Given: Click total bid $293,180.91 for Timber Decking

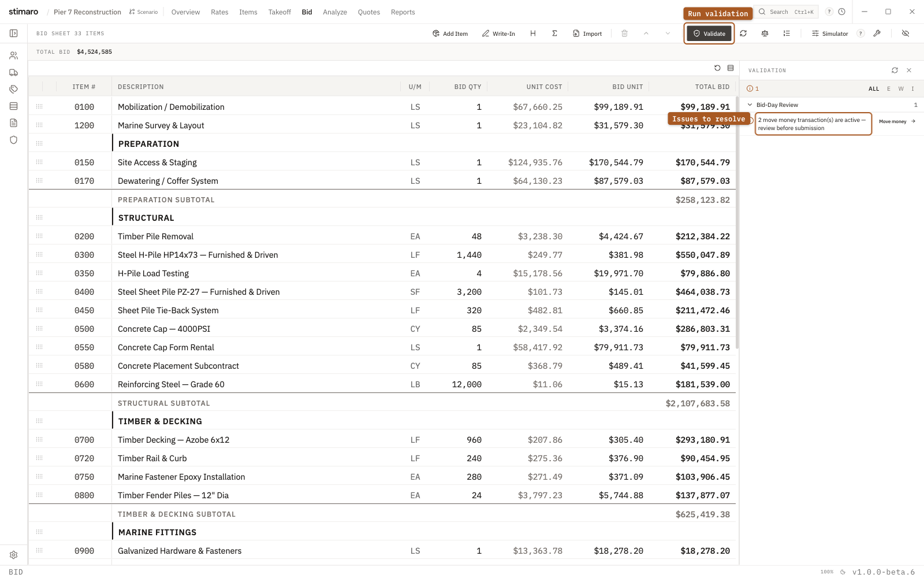Looking at the screenshot, I should 702,440.
